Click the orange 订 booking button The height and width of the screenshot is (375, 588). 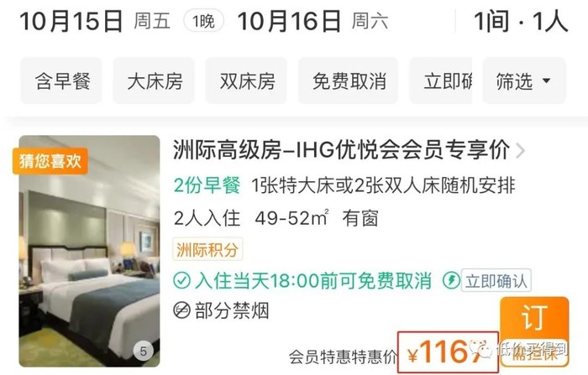(534, 330)
